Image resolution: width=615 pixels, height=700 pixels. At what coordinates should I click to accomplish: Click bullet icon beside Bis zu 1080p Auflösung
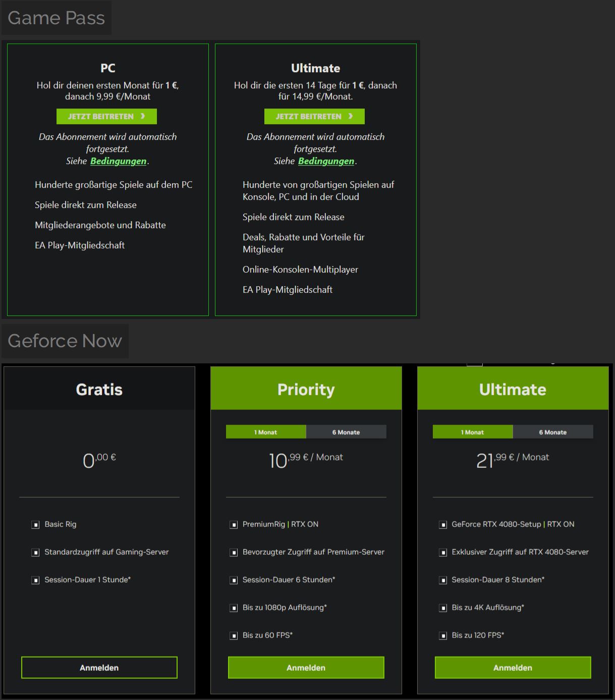tap(234, 608)
